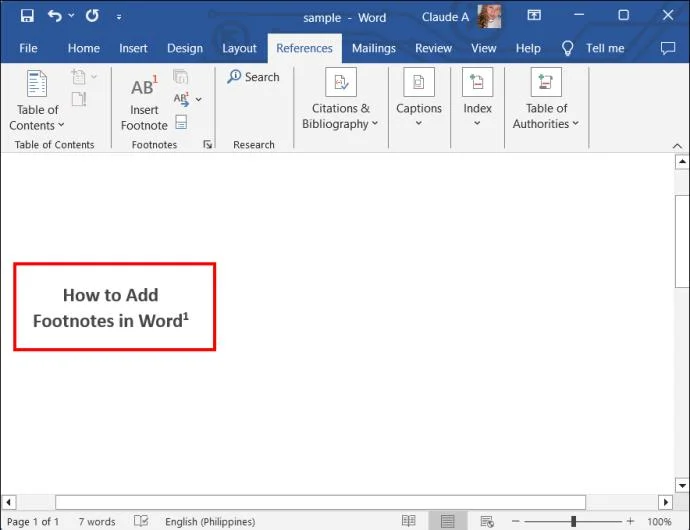Screen dimensions: 690x530
Task: Switch to the Home tab
Action: tap(84, 48)
